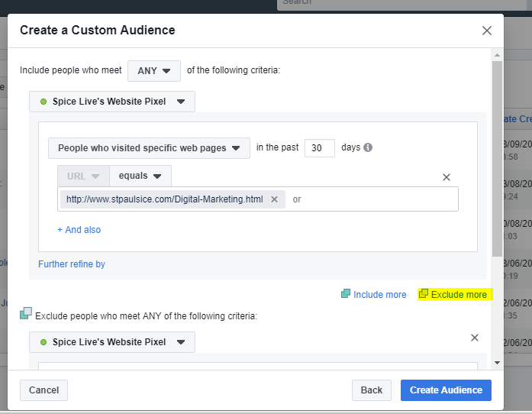Remove the URL rule with X icon
This screenshot has width=532, height=414.
[447, 177]
